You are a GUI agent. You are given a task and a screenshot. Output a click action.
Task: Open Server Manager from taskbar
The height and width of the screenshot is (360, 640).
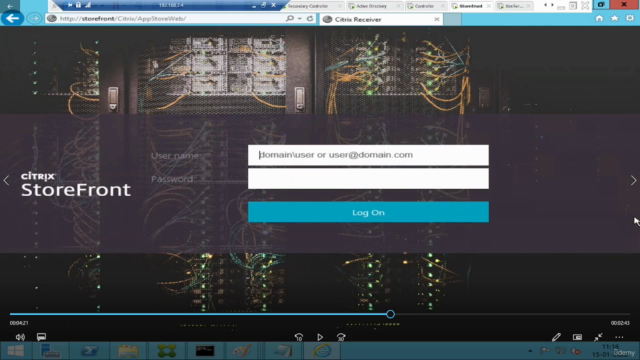click(x=51, y=351)
